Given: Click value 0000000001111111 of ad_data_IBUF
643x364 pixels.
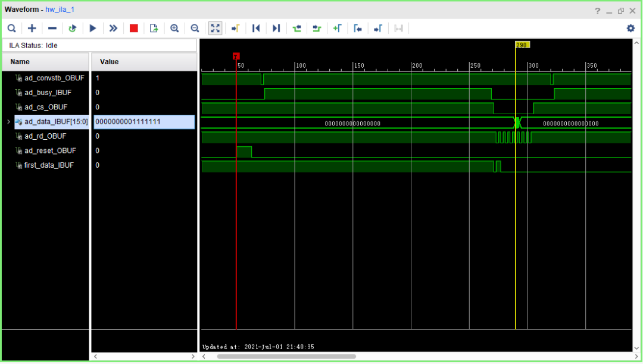Looking at the screenshot, I should coord(144,121).
